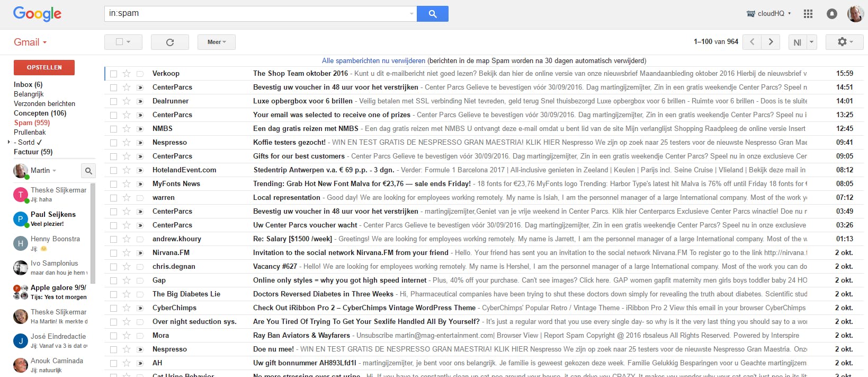Open the Meer actions dropdown
The image size is (868, 377).
216,42
